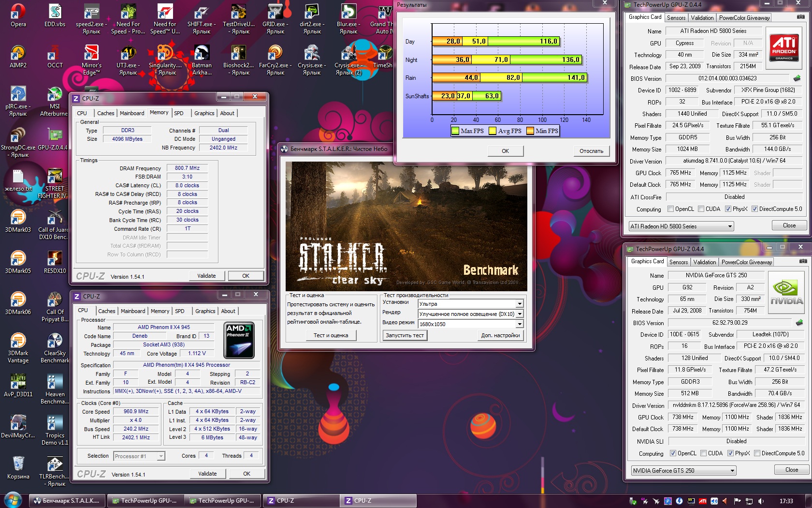Click the volume speaker tray icon
812x508 pixels.
coord(761,501)
